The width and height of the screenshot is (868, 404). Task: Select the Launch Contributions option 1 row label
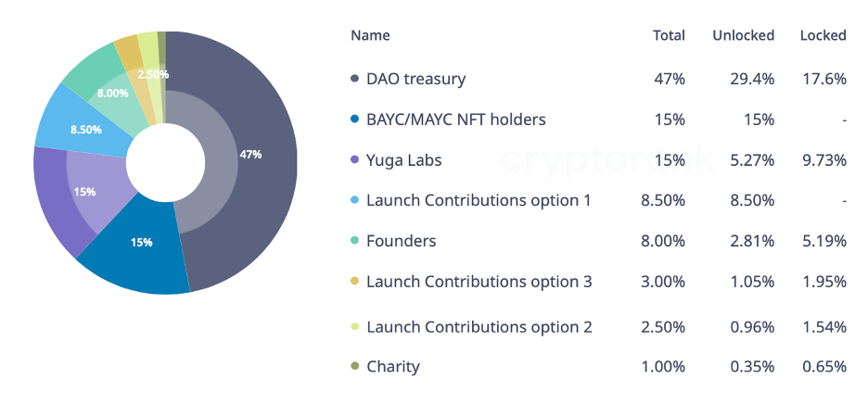(x=479, y=200)
